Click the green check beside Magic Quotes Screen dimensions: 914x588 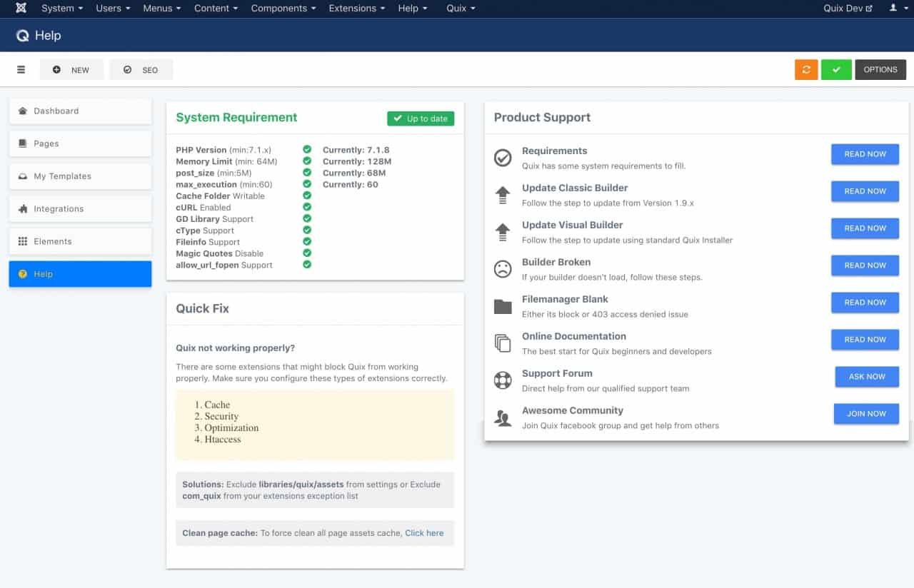point(307,253)
